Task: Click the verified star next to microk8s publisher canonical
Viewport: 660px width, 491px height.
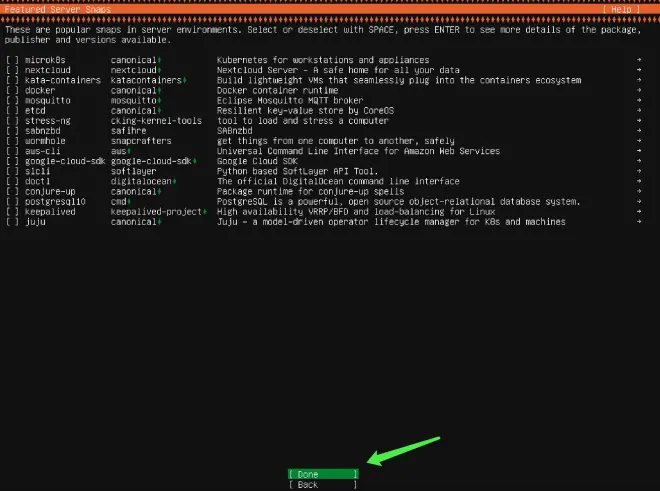Action: (160, 60)
